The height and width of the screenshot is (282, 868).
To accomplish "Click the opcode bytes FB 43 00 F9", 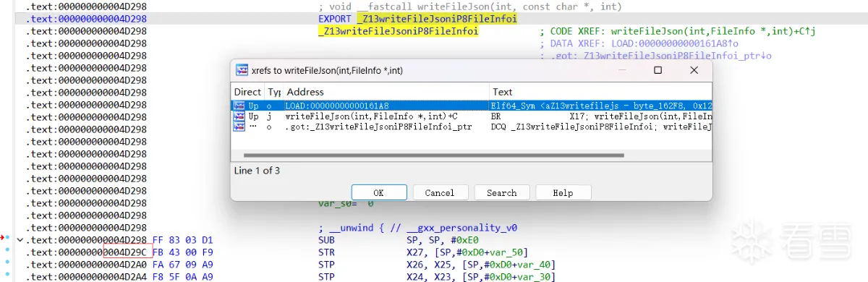I will [x=183, y=252].
